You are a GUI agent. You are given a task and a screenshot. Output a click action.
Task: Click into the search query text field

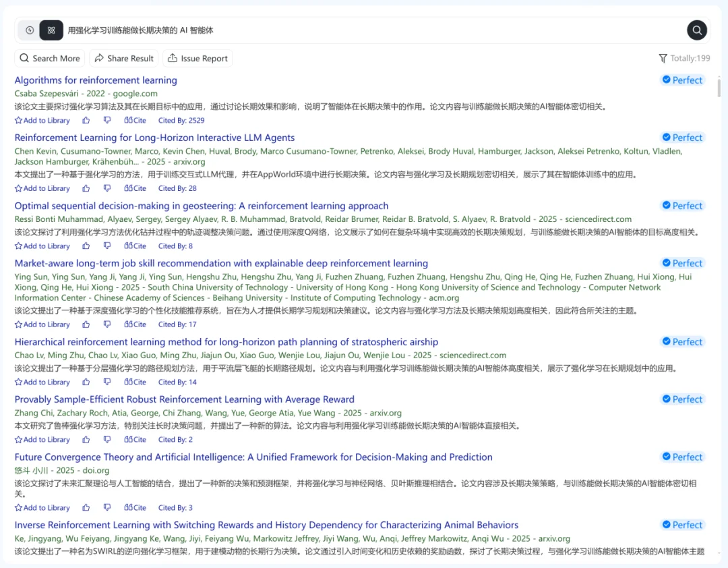(371, 30)
